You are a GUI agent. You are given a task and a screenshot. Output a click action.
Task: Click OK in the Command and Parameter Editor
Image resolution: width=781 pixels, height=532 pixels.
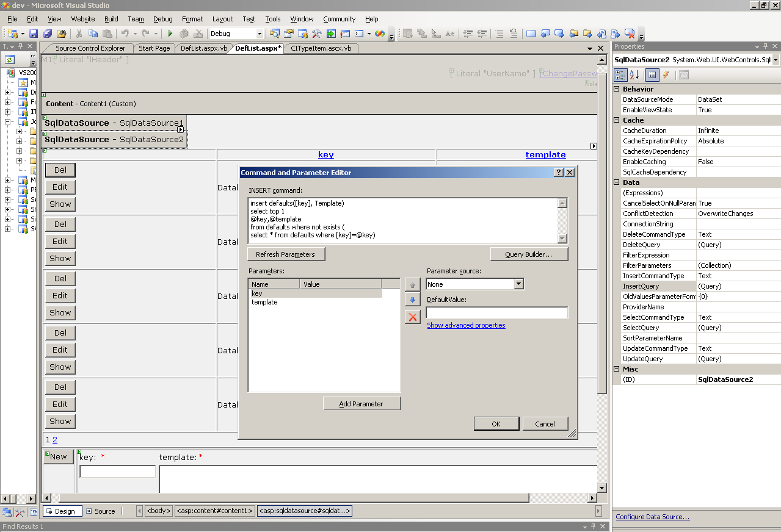point(496,423)
